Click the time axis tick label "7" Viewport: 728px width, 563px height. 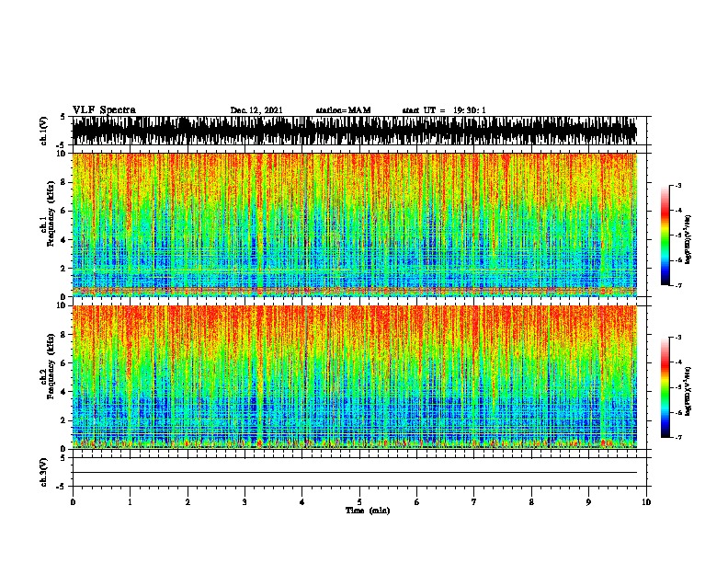click(x=474, y=502)
